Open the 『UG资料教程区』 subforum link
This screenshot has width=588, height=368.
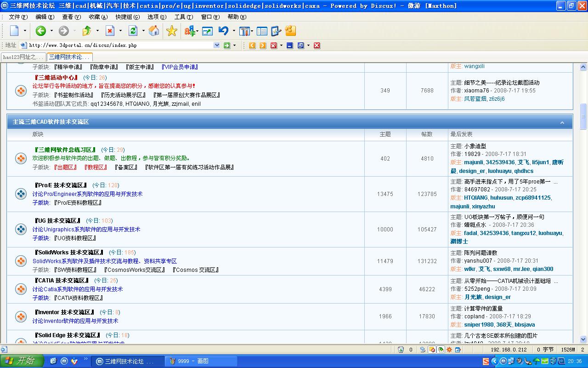75,238
